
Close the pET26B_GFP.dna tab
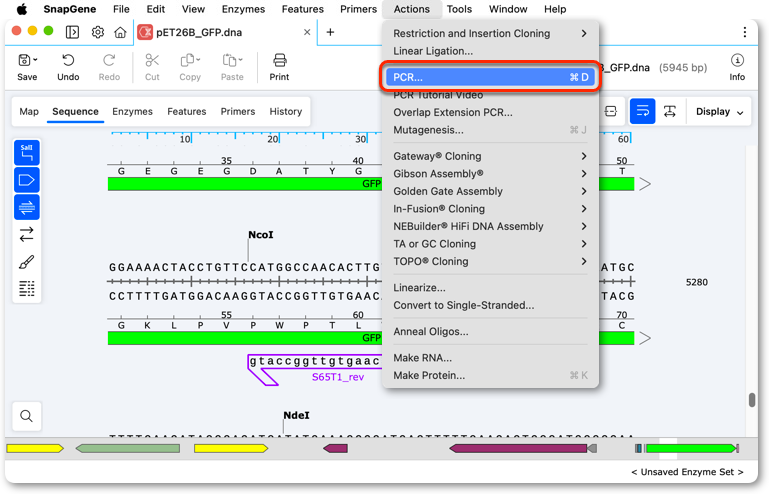pos(307,32)
